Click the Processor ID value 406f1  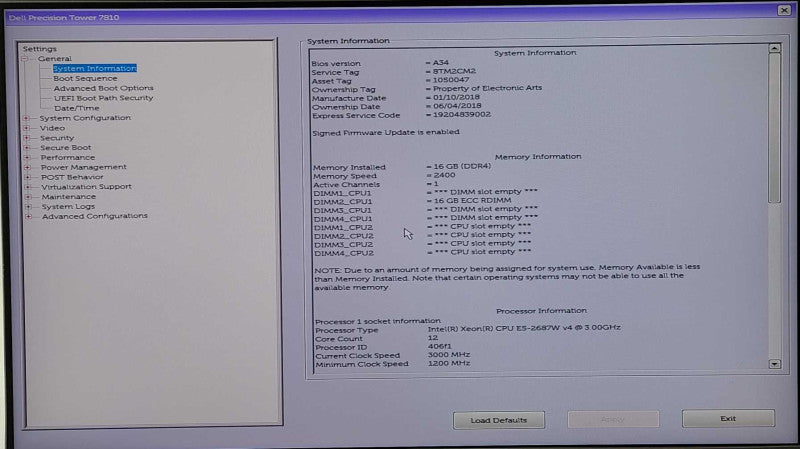click(x=440, y=346)
